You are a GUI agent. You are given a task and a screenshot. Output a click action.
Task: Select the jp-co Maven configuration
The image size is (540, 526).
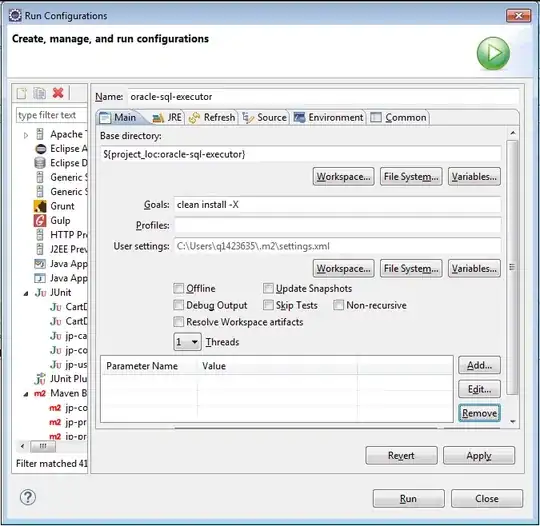[x=68, y=408]
